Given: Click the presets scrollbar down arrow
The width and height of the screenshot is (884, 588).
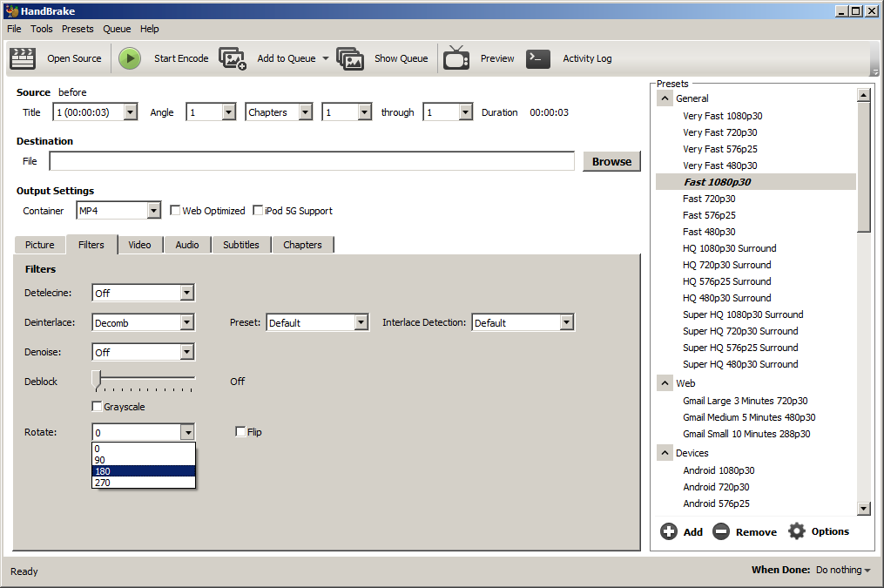Looking at the screenshot, I should tap(863, 508).
